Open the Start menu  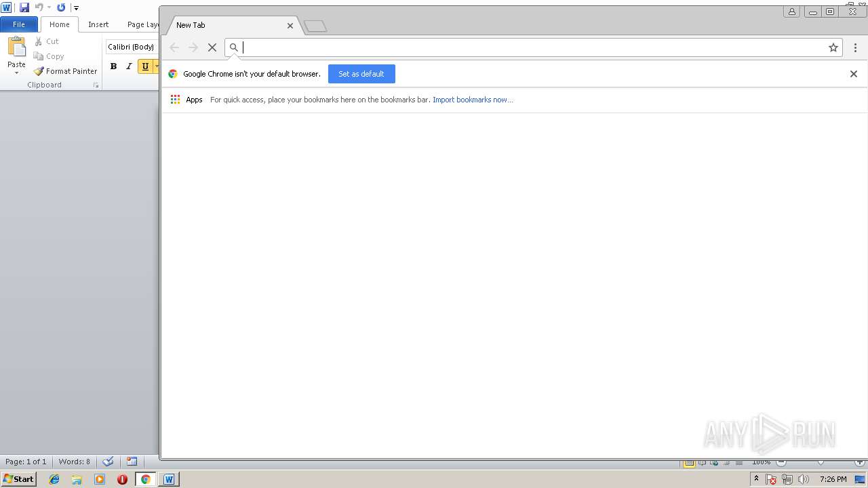click(x=18, y=479)
